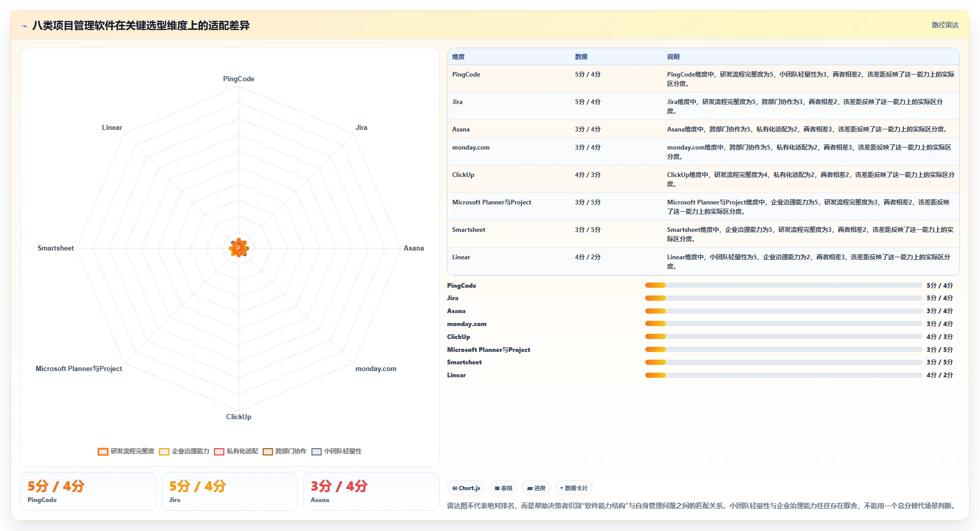Open the Asana 3分 / 4分 data card

coord(371,491)
